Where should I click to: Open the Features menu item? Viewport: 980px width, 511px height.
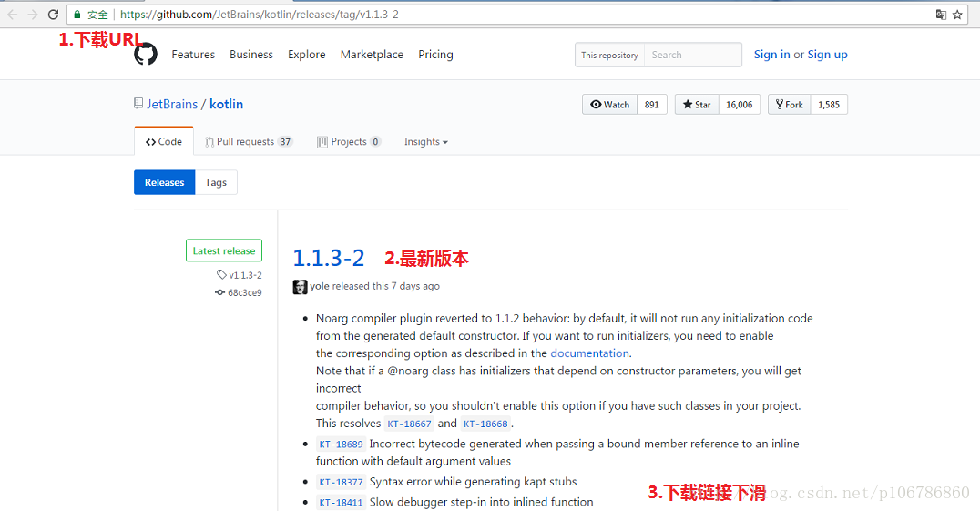click(193, 55)
